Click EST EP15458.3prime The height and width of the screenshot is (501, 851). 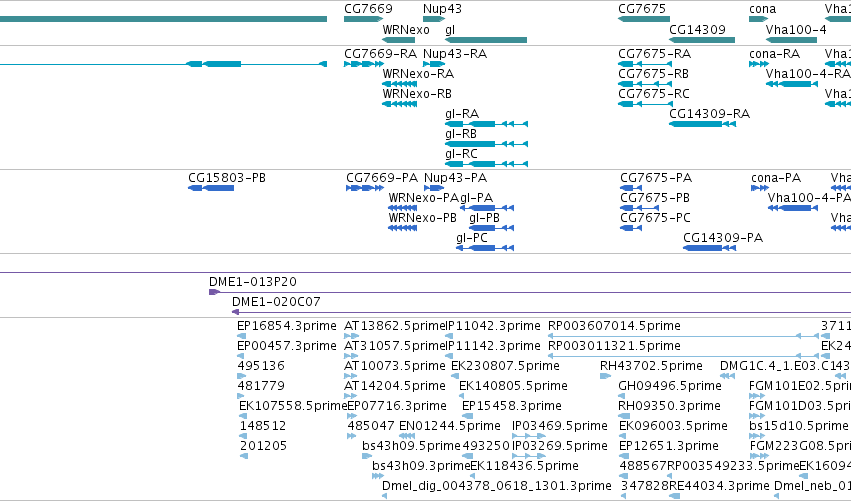click(467, 416)
